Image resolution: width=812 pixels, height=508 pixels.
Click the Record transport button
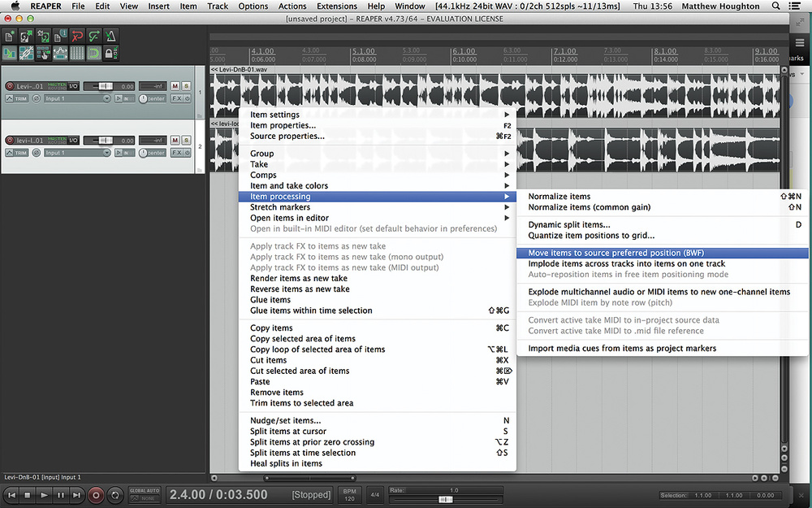click(x=96, y=496)
